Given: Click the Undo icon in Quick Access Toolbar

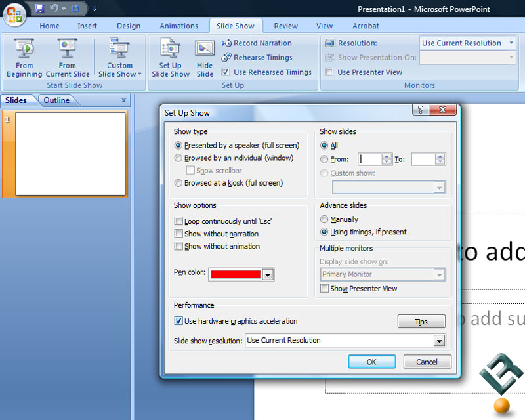Looking at the screenshot, I should [54, 9].
